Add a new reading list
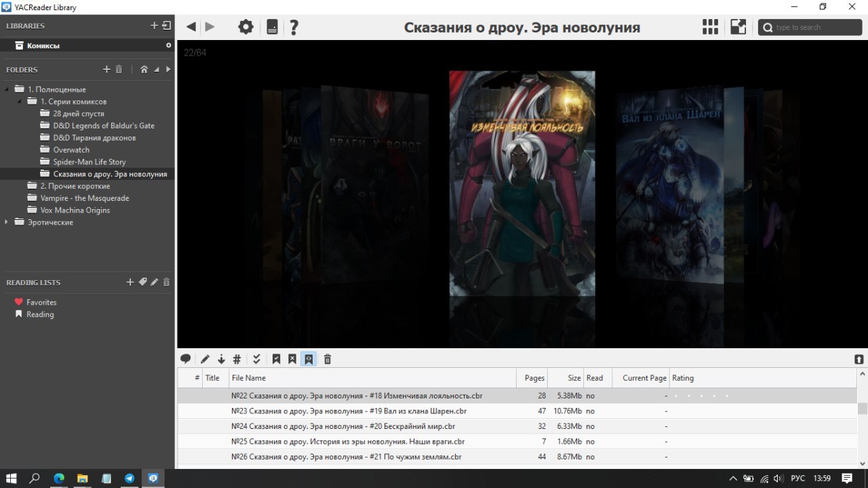 (130, 282)
